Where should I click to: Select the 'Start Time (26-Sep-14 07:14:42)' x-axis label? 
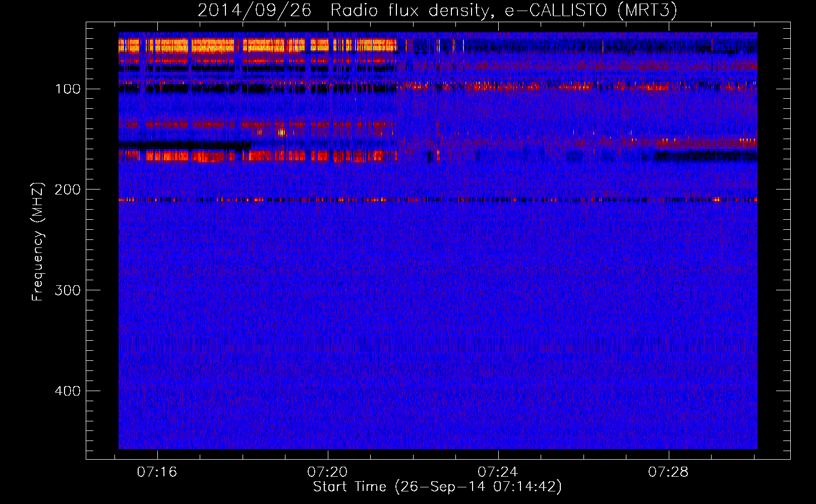pyautogui.click(x=437, y=487)
